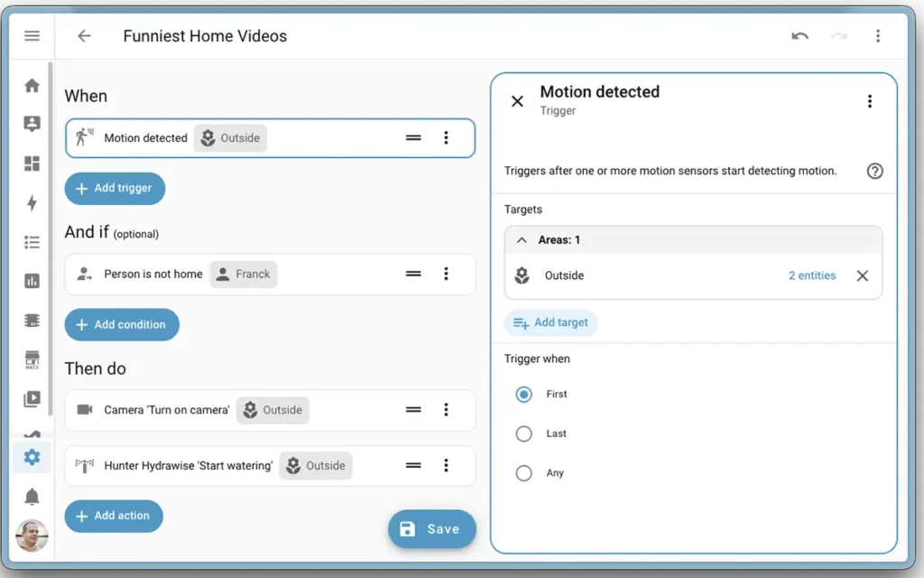The image size is (924, 578).
Task: Open the HACS panel in the sidebar
Action: pos(32,359)
